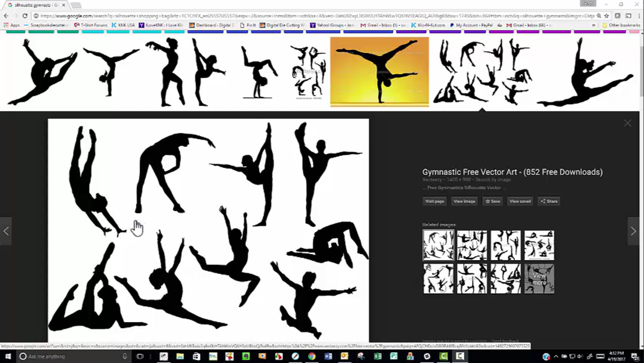
Task: Open the Windows Start menu
Action: pos(8,356)
